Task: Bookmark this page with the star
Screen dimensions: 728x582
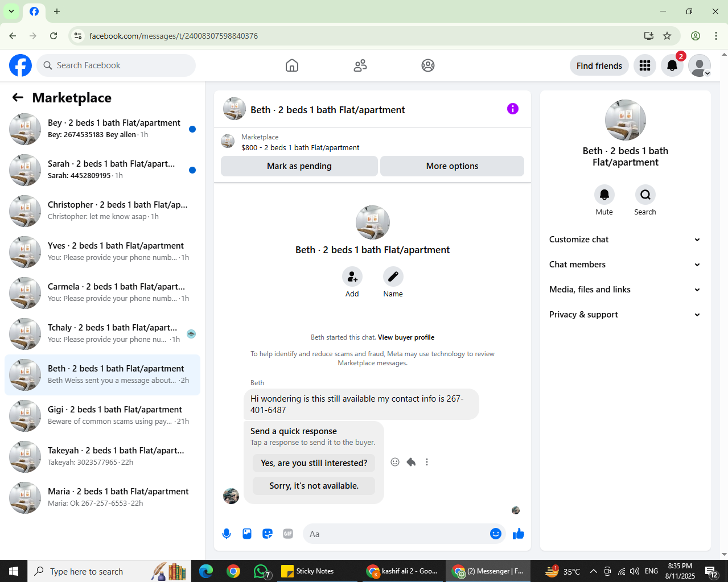Action: [667, 36]
